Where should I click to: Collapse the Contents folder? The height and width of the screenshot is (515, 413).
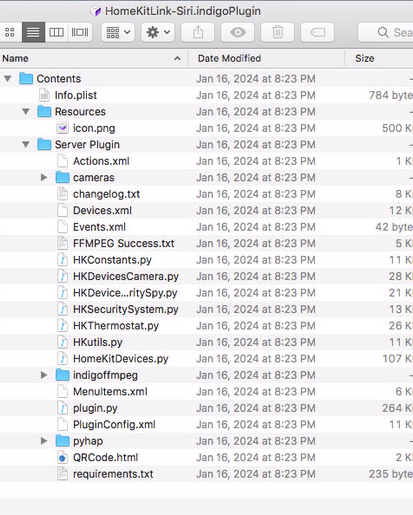[x=8, y=79]
